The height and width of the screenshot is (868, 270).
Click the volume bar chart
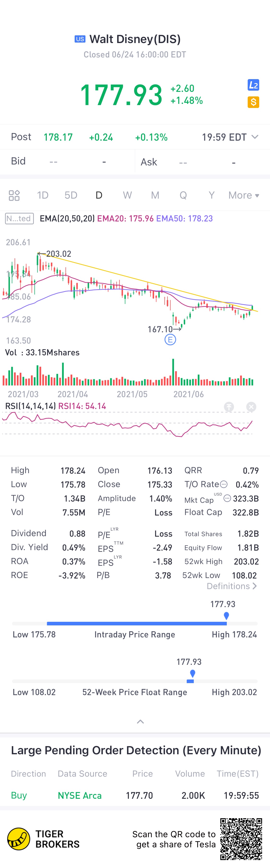[128, 372]
